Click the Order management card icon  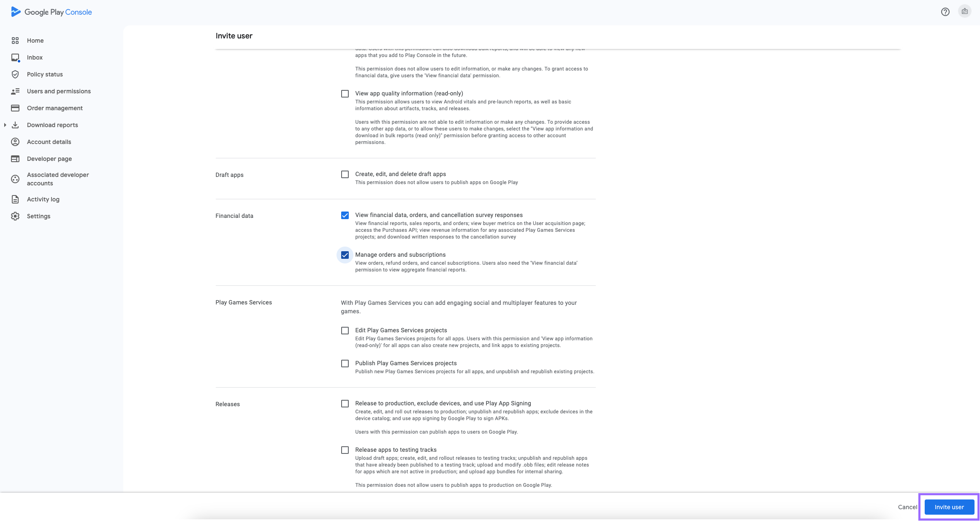[x=15, y=108]
